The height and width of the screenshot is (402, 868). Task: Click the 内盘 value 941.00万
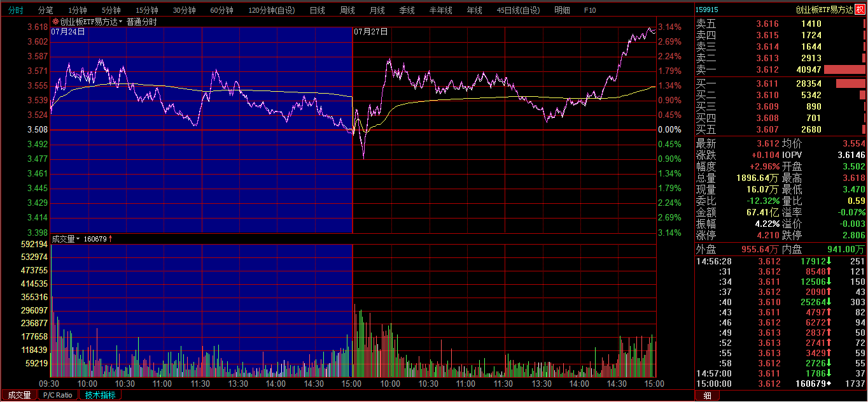(846, 250)
